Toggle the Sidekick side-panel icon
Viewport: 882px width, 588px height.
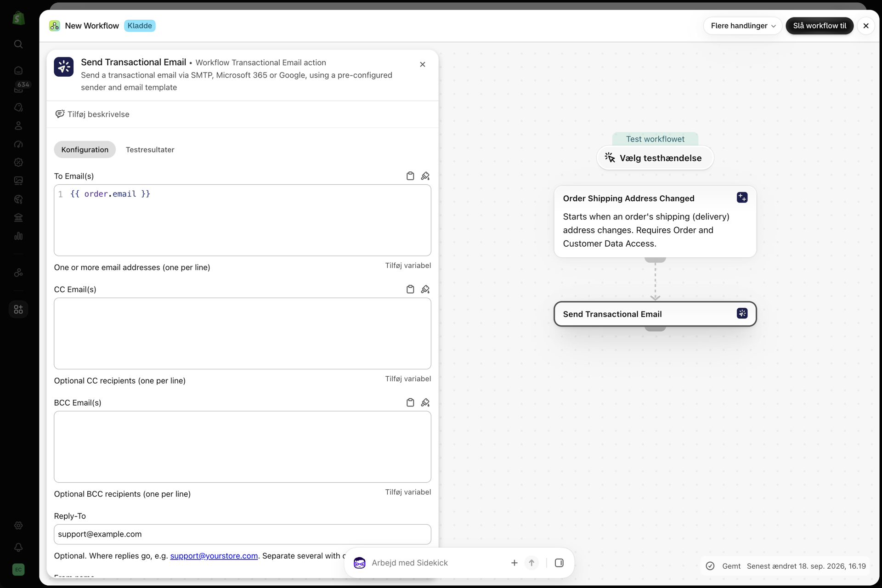coord(559,563)
